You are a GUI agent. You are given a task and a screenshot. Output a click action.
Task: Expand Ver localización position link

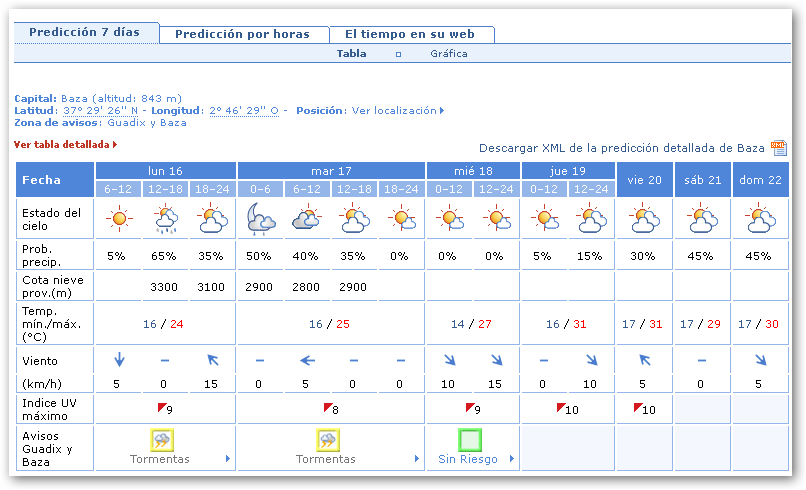tap(397, 110)
